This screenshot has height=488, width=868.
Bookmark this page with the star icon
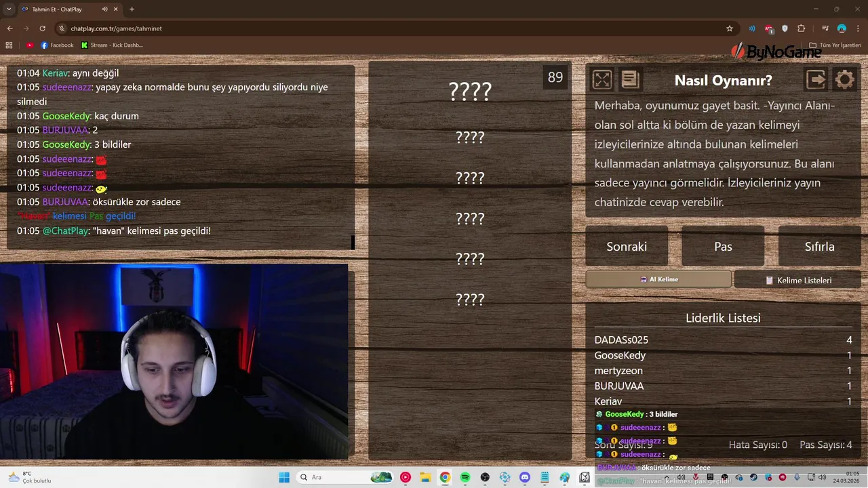coord(730,28)
